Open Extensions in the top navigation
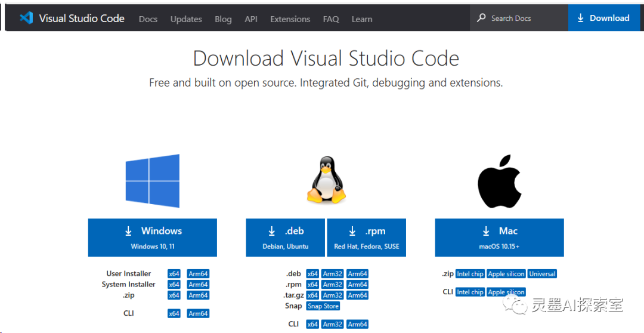The image size is (644, 333). [x=290, y=19]
